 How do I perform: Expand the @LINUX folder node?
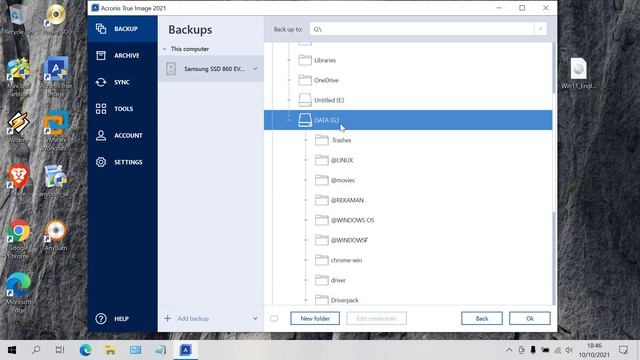306,160
